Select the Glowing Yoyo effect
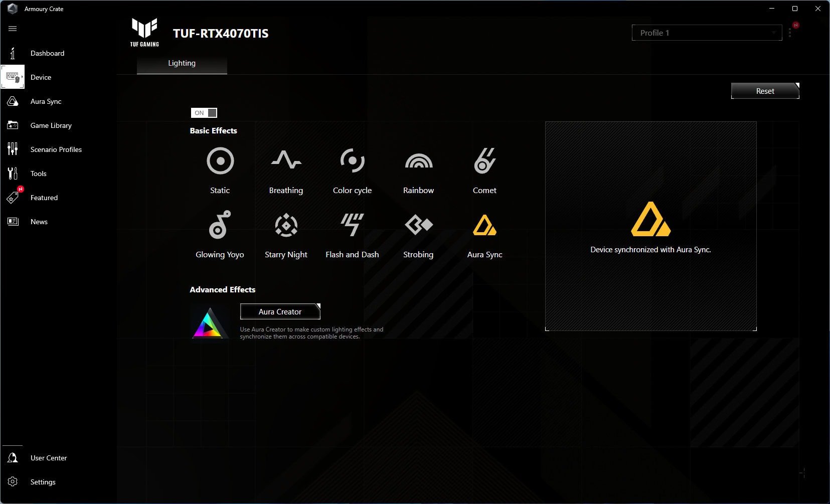Image resolution: width=830 pixels, height=504 pixels. point(220,225)
